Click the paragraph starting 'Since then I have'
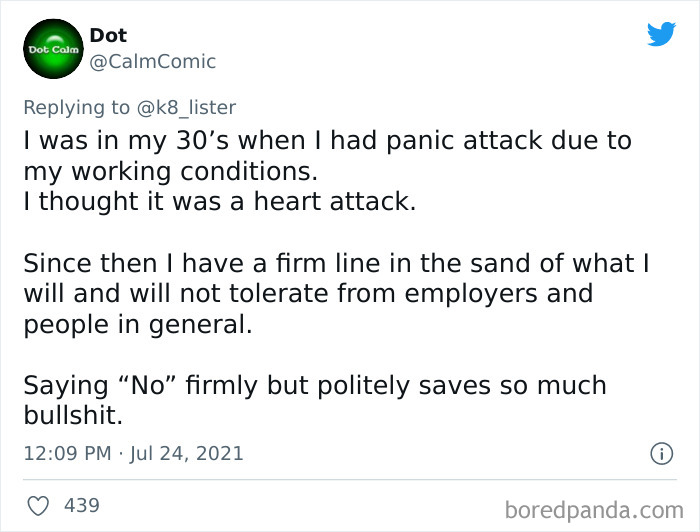 (x=336, y=293)
